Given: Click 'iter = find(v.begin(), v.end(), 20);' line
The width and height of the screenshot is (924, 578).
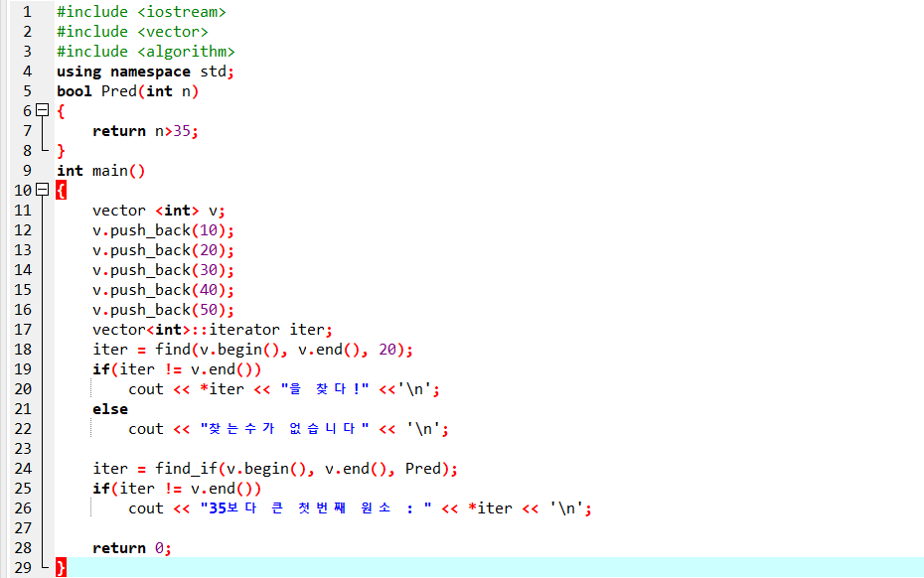Looking at the screenshot, I should [x=252, y=350].
